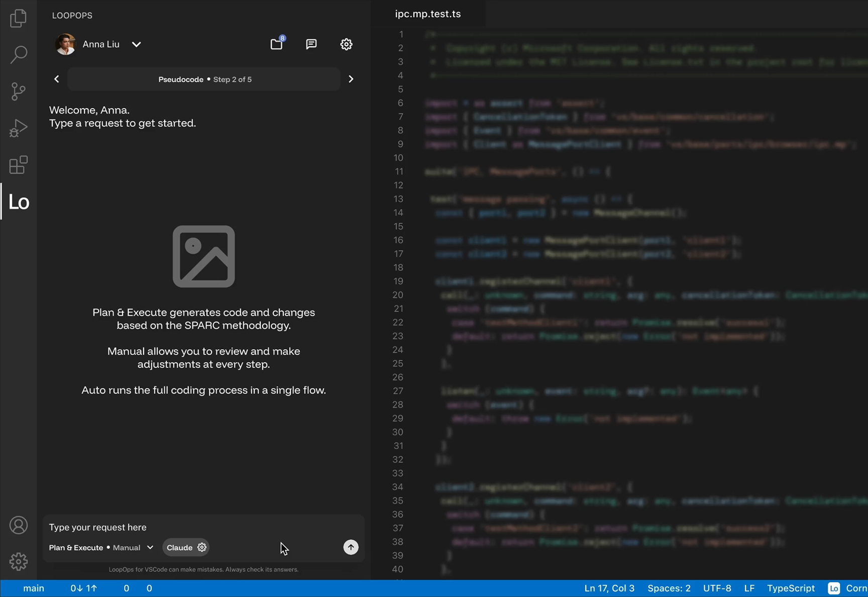Select the ipc.mp.test.ts editor tab
This screenshot has height=597, width=868.
tap(428, 14)
